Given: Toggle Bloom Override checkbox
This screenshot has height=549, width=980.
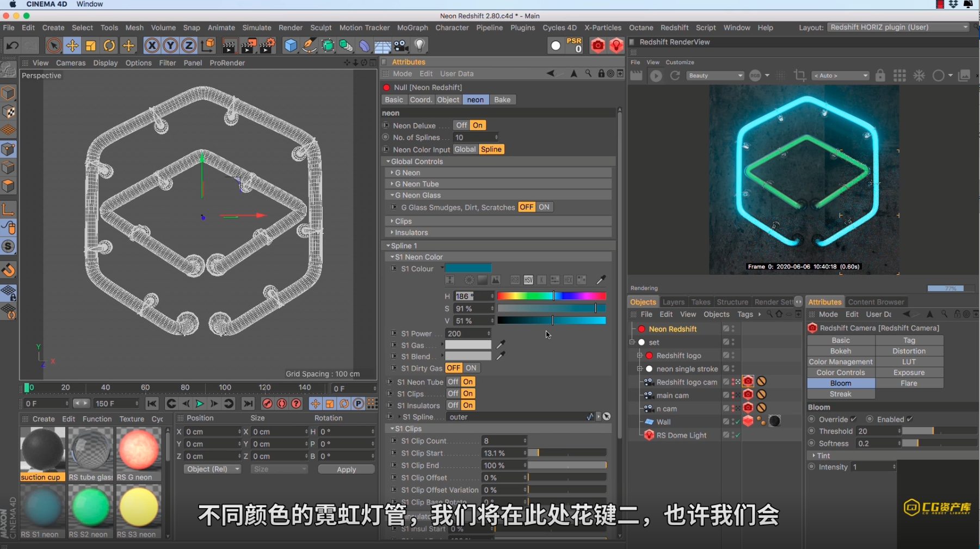Looking at the screenshot, I should coord(854,419).
